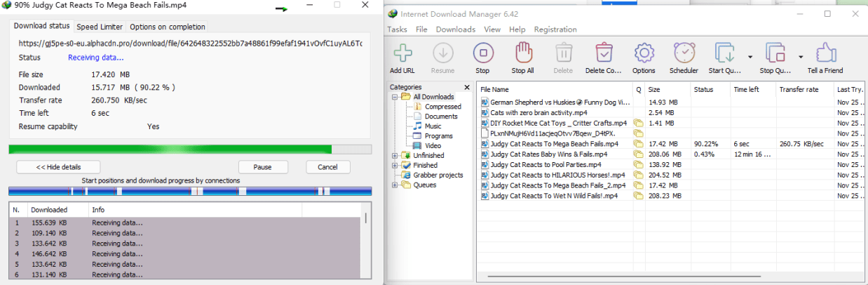Pause the current download
The width and height of the screenshot is (868, 285).
coord(262,167)
